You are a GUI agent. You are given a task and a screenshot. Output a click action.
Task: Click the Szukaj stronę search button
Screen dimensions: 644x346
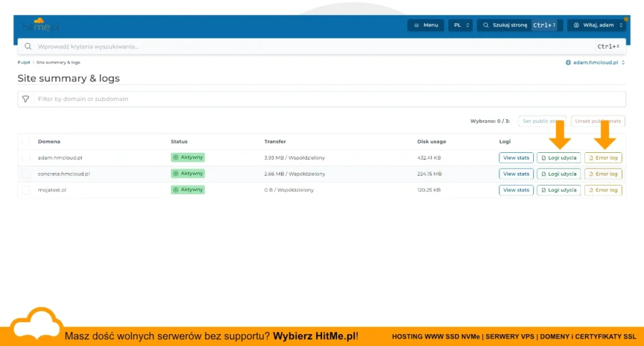click(519, 25)
